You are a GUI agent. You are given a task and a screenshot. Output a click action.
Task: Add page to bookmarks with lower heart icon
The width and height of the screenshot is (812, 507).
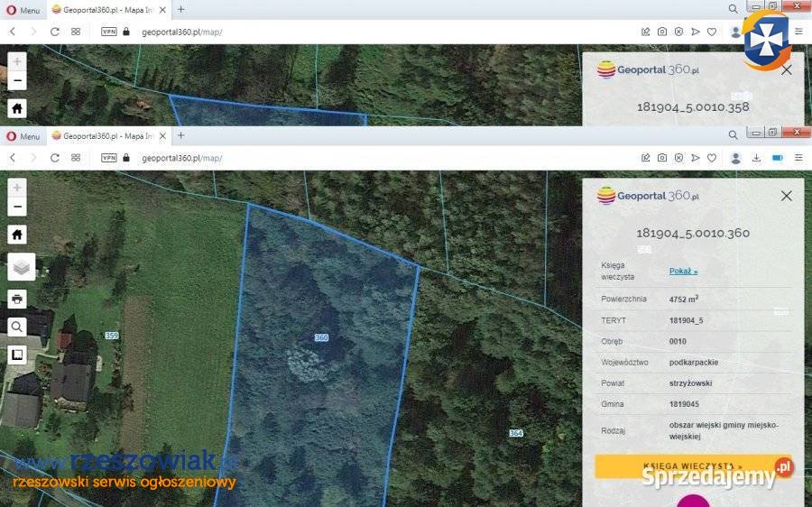[712, 158]
